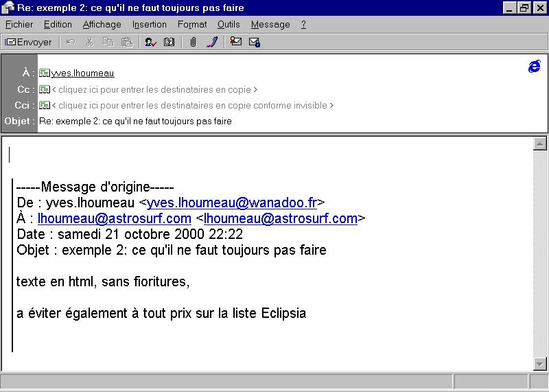Click the Cci blind copy placeholder field
Screen dimensions: 549x392
(x=193, y=105)
